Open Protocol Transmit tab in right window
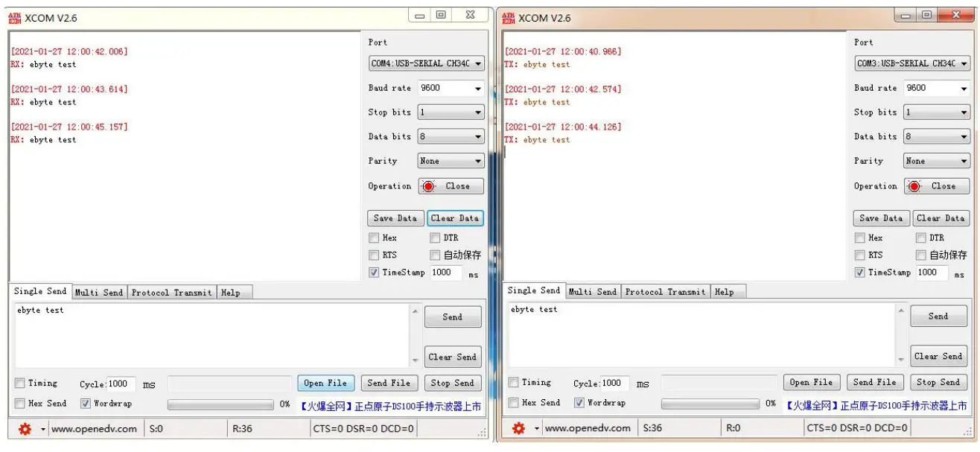The image size is (980, 452). click(x=666, y=292)
